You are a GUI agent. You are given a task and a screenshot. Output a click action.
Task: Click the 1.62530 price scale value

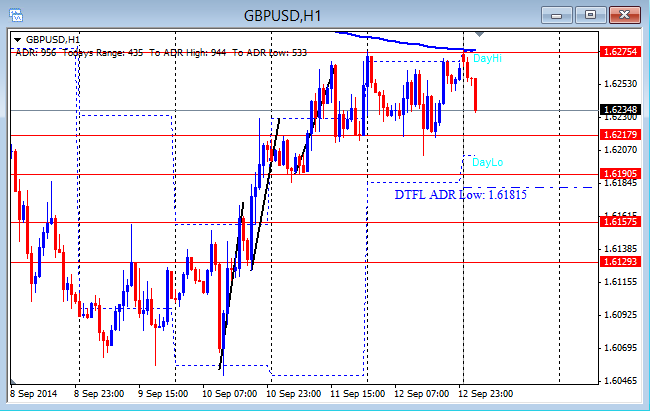coord(621,84)
